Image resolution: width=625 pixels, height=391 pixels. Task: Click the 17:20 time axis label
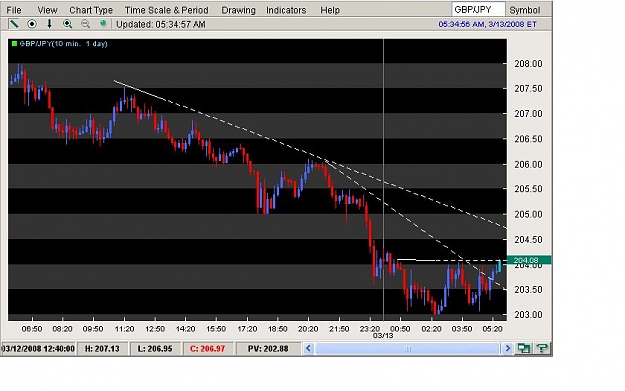pos(247,329)
